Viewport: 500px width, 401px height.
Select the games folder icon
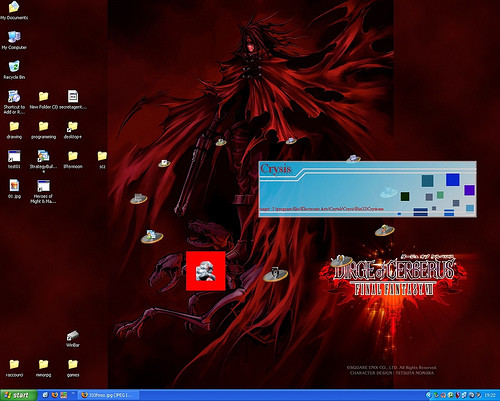coord(73,368)
